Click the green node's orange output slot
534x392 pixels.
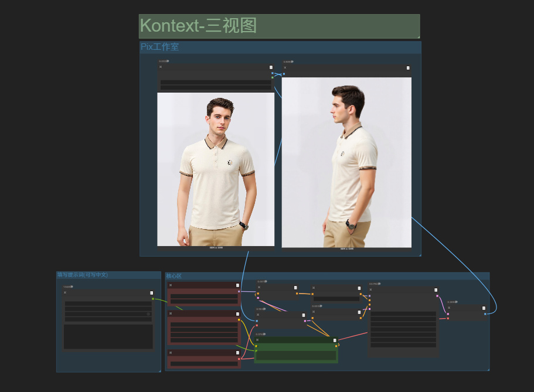[336, 346]
